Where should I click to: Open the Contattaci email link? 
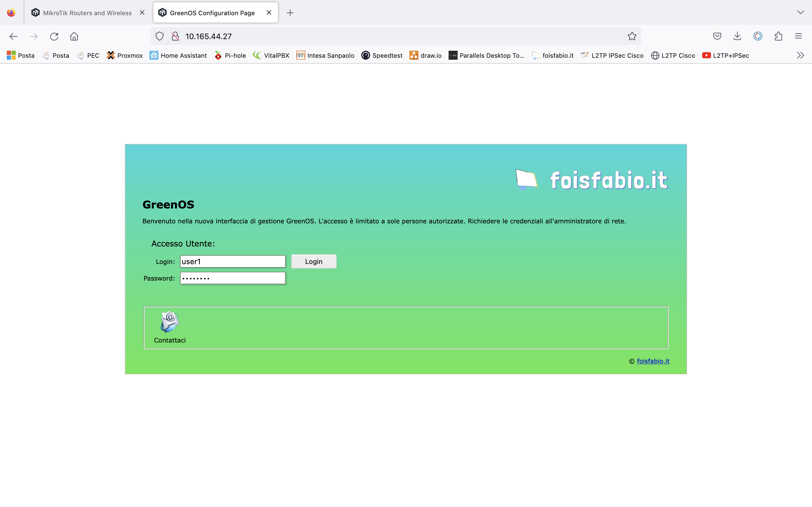[x=169, y=327]
